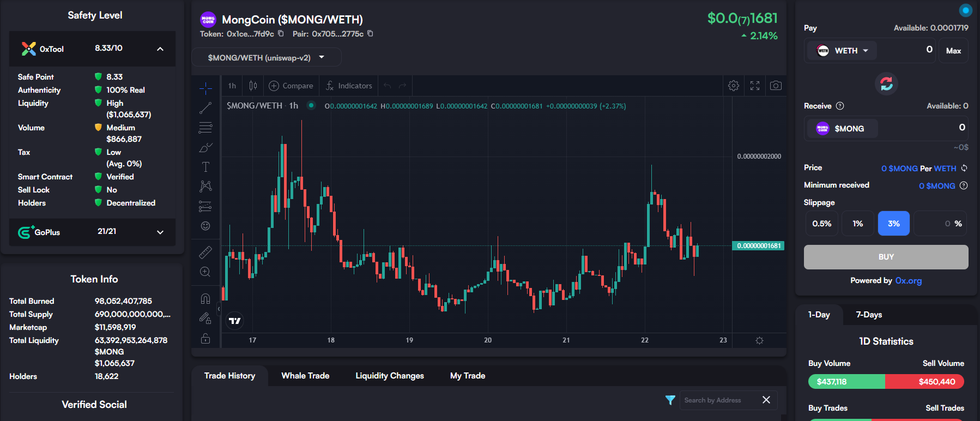This screenshot has width=980, height=421.
Task: Open the $MONG/WETH uniswap-v2 pair dropdown
Action: click(267, 57)
